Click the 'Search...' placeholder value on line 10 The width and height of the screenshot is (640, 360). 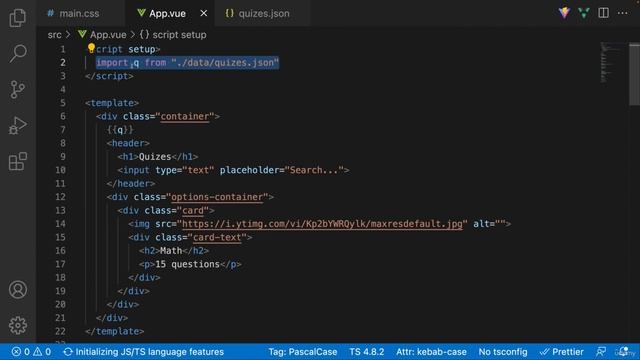pos(314,170)
